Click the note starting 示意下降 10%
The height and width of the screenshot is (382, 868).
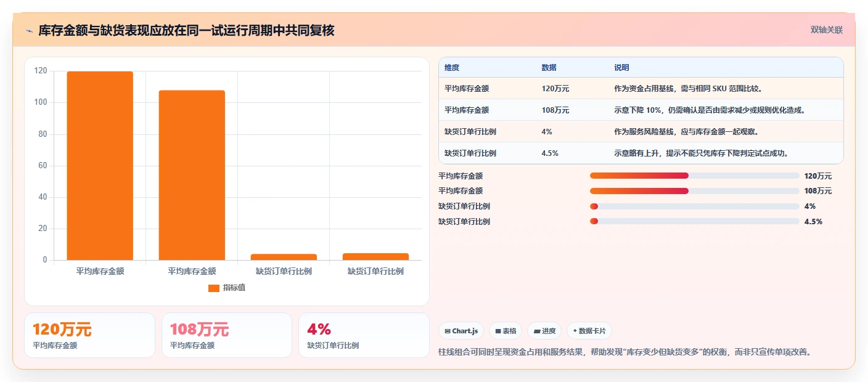(710, 110)
